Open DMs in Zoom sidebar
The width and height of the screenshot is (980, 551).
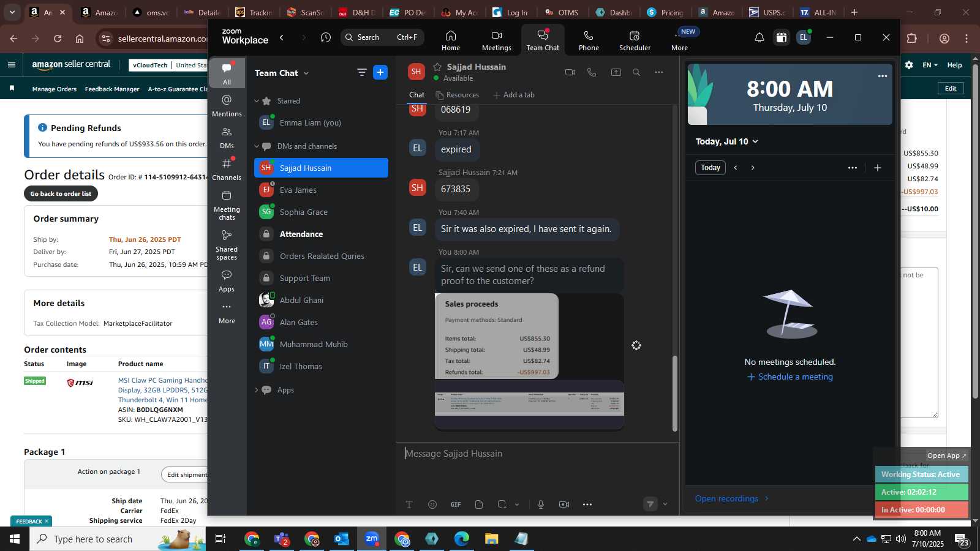tap(227, 138)
